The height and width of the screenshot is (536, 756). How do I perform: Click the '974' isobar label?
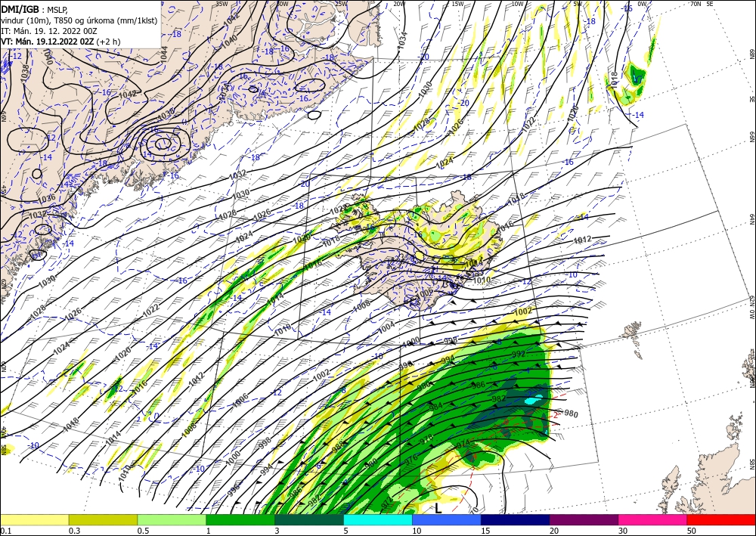point(463,442)
